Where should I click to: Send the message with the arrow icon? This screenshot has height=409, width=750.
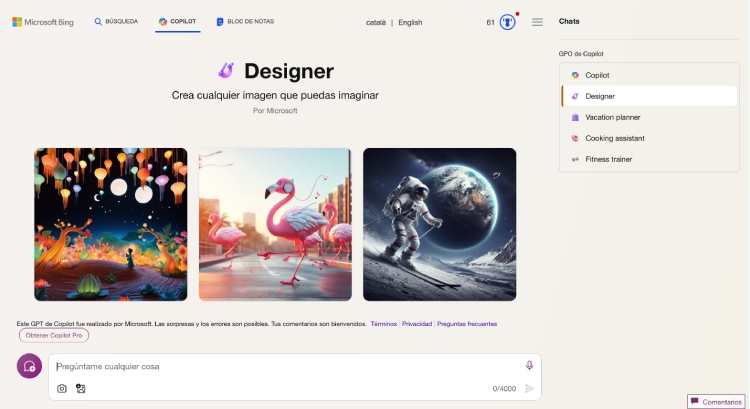(x=529, y=388)
